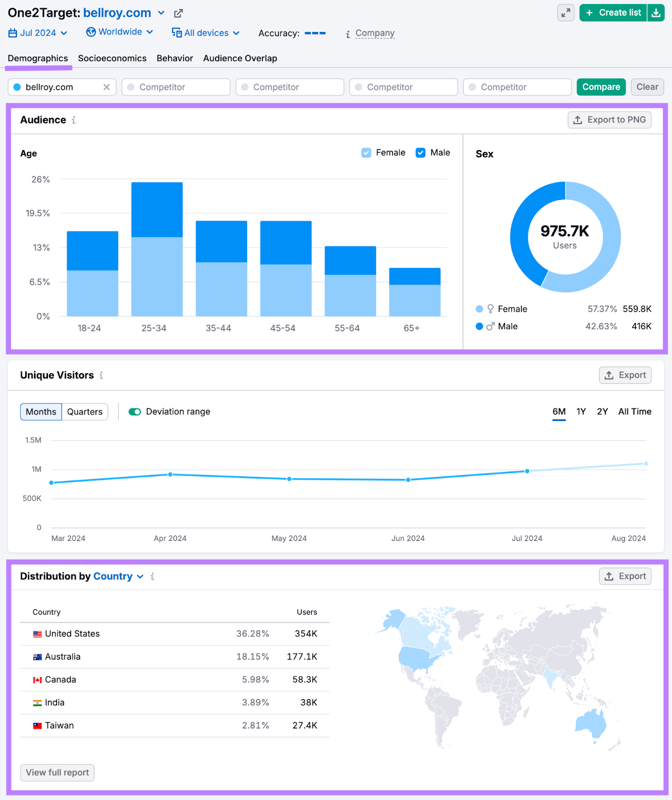Image resolution: width=672 pixels, height=800 pixels.
Task: Select the 6M time range
Action: click(x=559, y=411)
